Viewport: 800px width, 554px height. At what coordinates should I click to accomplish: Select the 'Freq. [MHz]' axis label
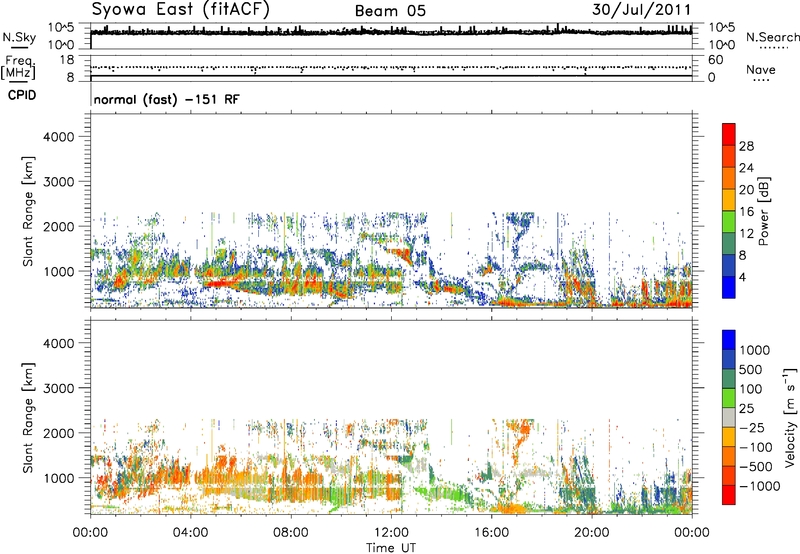[19, 67]
